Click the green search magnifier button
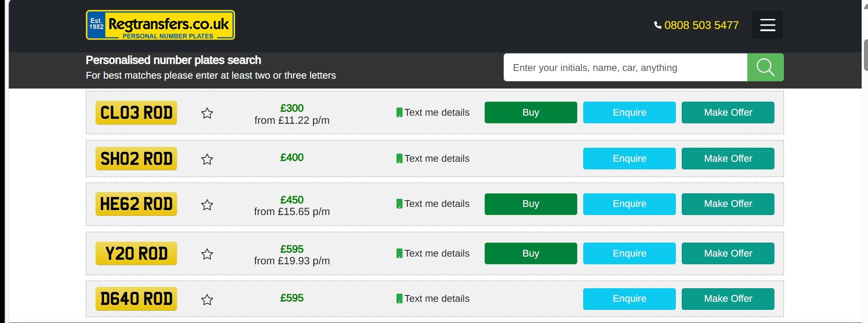Viewport: 868px width, 323px height. [x=765, y=67]
